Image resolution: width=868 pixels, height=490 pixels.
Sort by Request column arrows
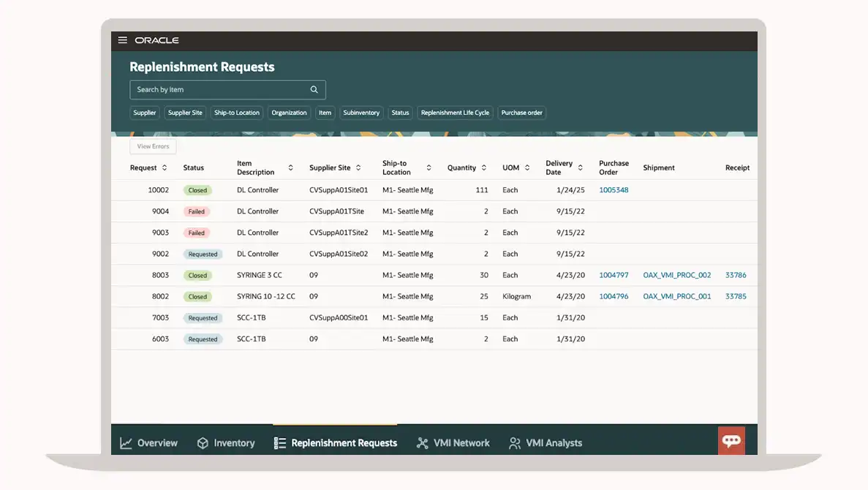pyautogui.click(x=165, y=168)
